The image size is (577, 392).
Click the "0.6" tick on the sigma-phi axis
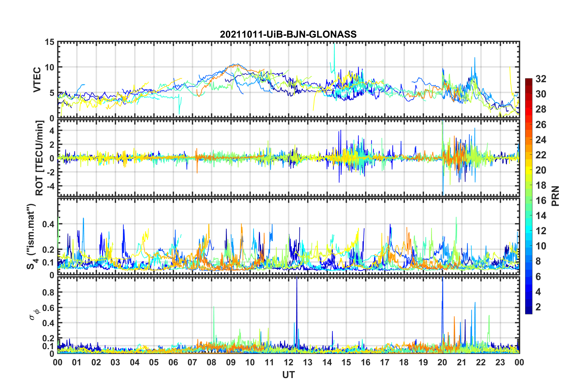[x=48, y=308]
